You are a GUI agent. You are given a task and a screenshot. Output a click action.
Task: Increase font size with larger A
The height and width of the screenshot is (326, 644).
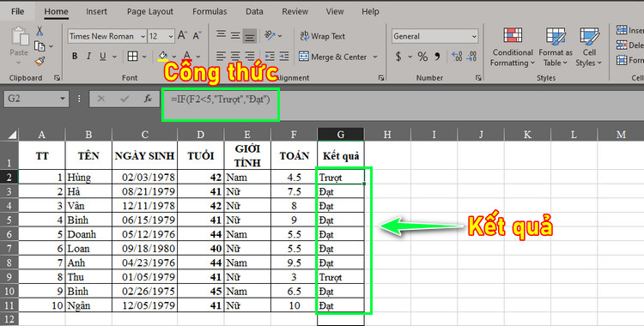(182, 36)
